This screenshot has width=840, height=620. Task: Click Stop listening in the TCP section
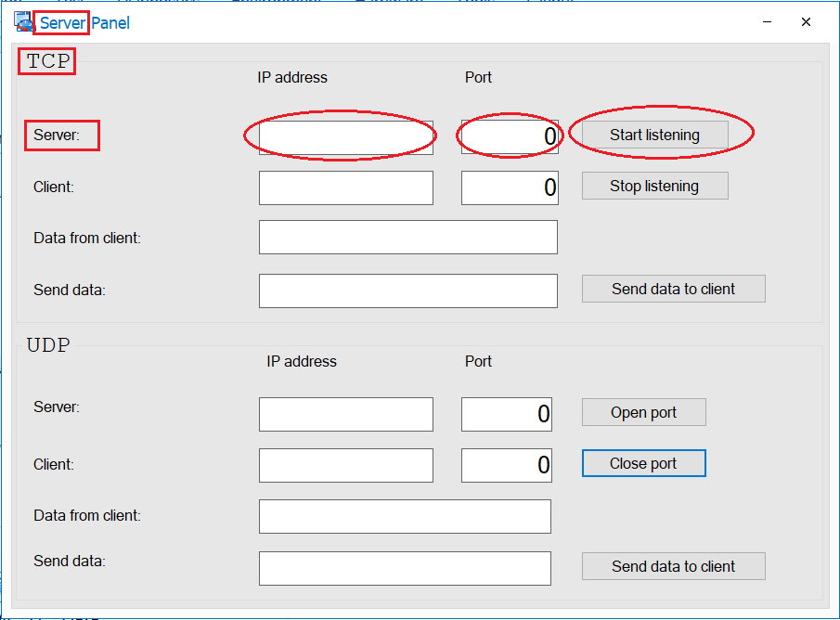[x=654, y=186]
